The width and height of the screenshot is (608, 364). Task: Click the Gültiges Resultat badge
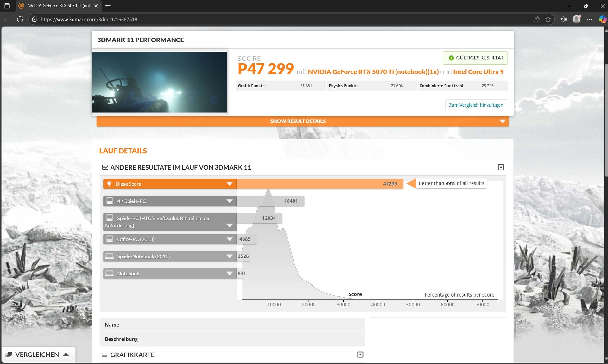pyautogui.click(x=475, y=58)
